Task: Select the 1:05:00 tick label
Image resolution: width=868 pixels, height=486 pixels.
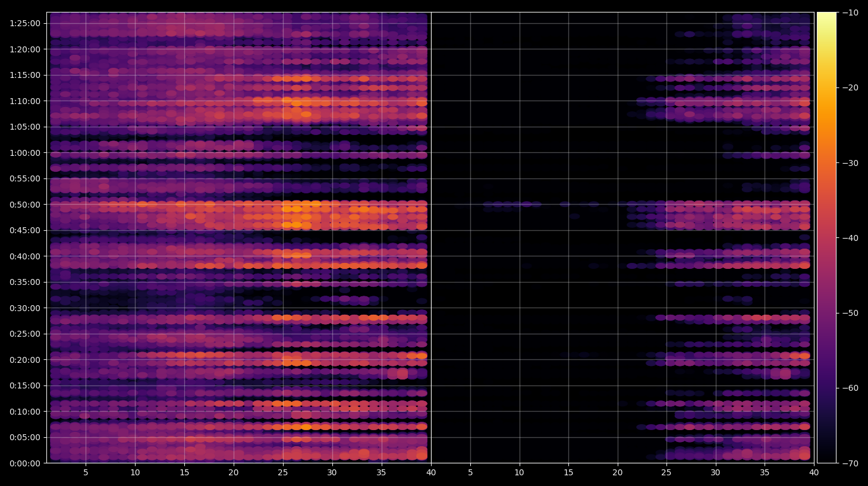Action: [x=25, y=127]
